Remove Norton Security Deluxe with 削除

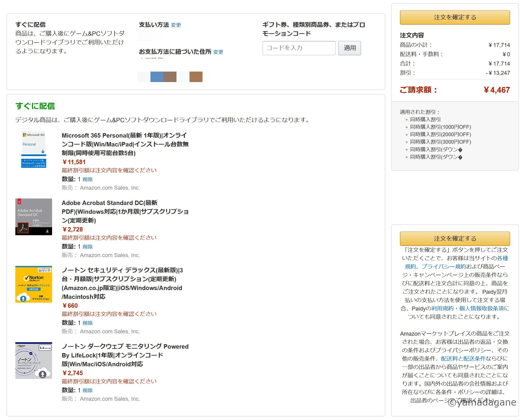[88, 323]
